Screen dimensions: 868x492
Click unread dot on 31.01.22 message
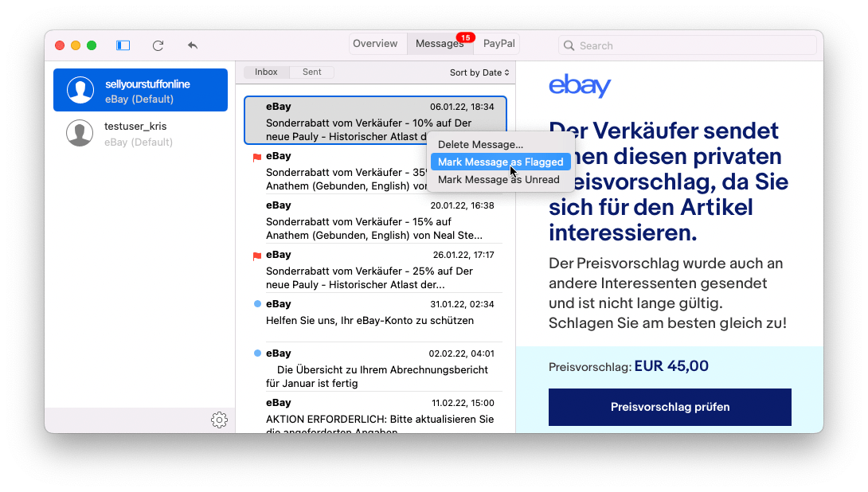coord(257,304)
